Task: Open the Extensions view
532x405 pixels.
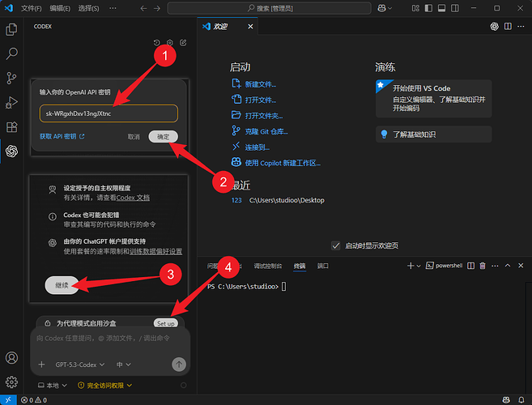Action: (11, 127)
